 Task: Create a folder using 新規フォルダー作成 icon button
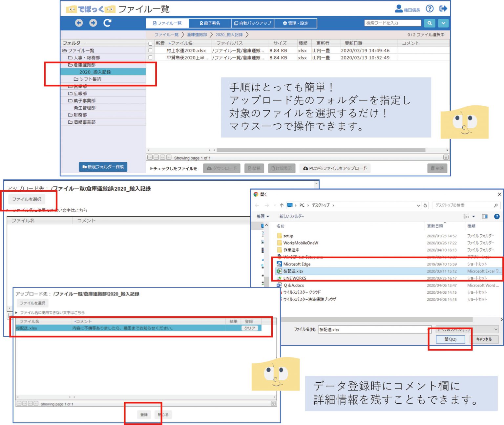[x=103, y=167]
